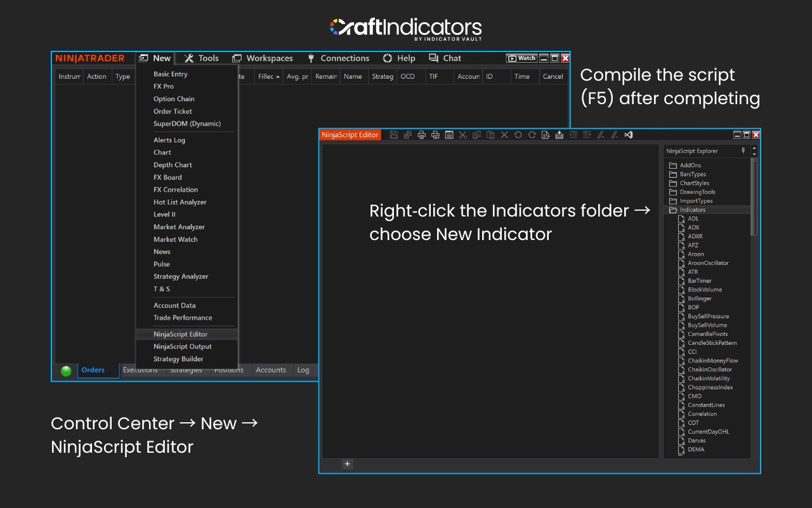Switch to the Positions tab
The image size is (812, 508).
228,370
